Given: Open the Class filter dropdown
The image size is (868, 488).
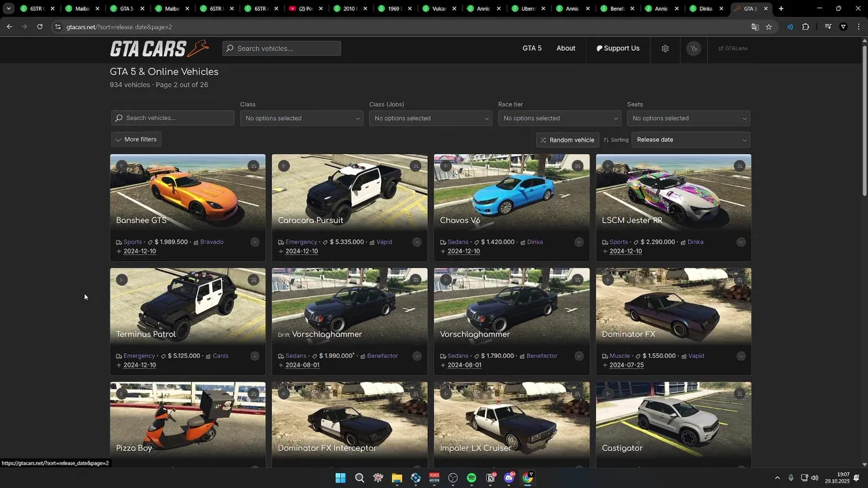Looking at the screenshot, I should tap(302, 119).
